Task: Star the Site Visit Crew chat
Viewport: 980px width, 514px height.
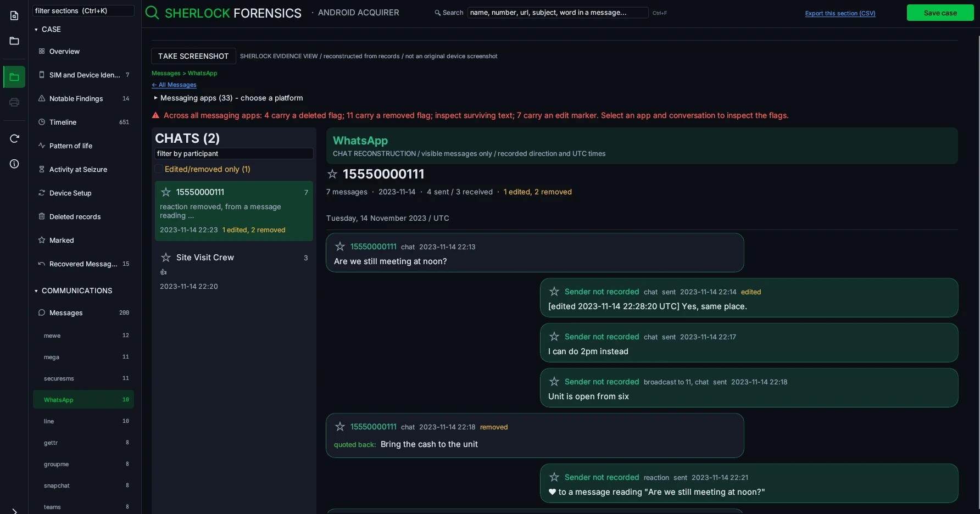Action: click(166, 257)
